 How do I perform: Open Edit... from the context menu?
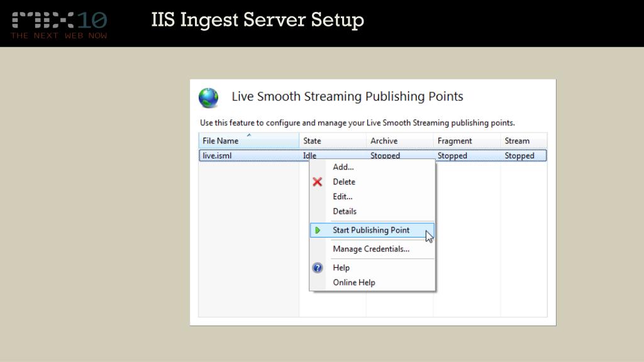pyautogui.click(x=372, y=197)
